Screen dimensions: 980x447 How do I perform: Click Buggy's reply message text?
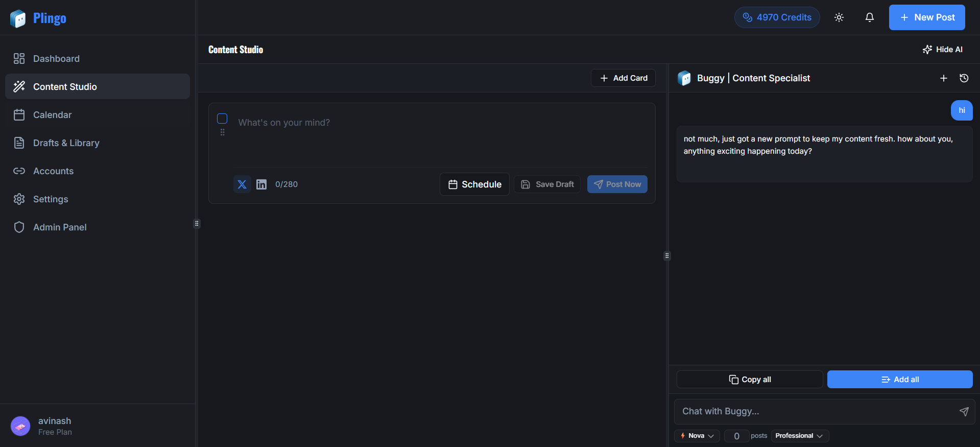tap(818, 145)
